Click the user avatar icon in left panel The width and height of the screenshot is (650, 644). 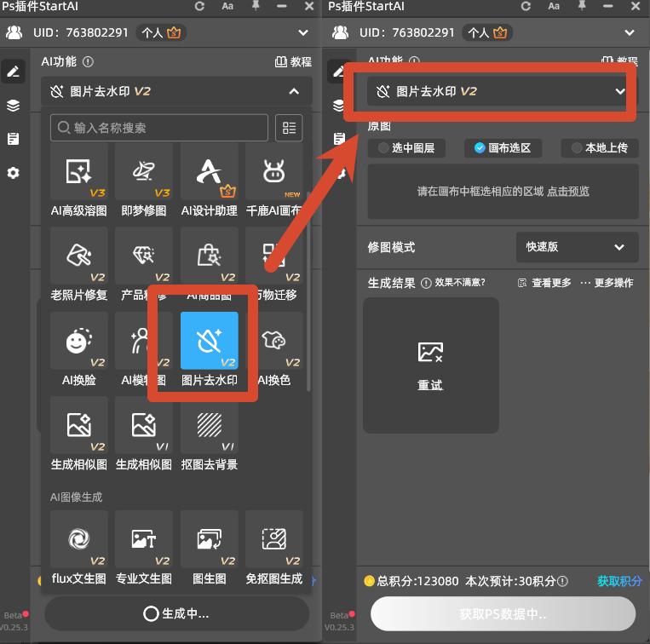(14, 32)
